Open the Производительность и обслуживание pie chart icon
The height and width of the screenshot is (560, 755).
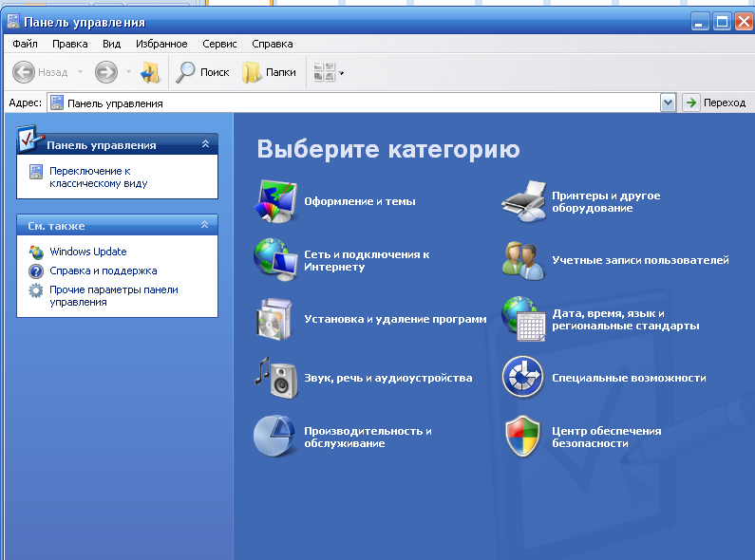pyautogui.click(x=274, y=437)
